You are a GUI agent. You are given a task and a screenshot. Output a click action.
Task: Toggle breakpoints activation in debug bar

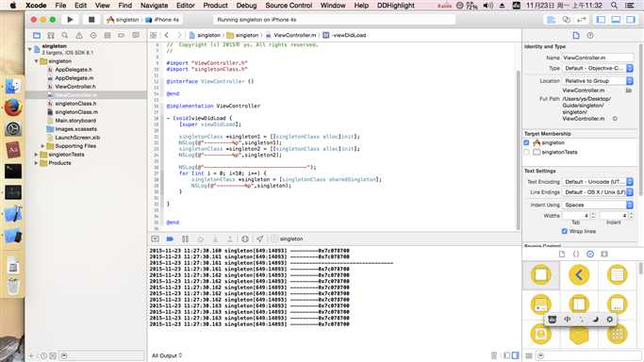[x=170, y=239]
